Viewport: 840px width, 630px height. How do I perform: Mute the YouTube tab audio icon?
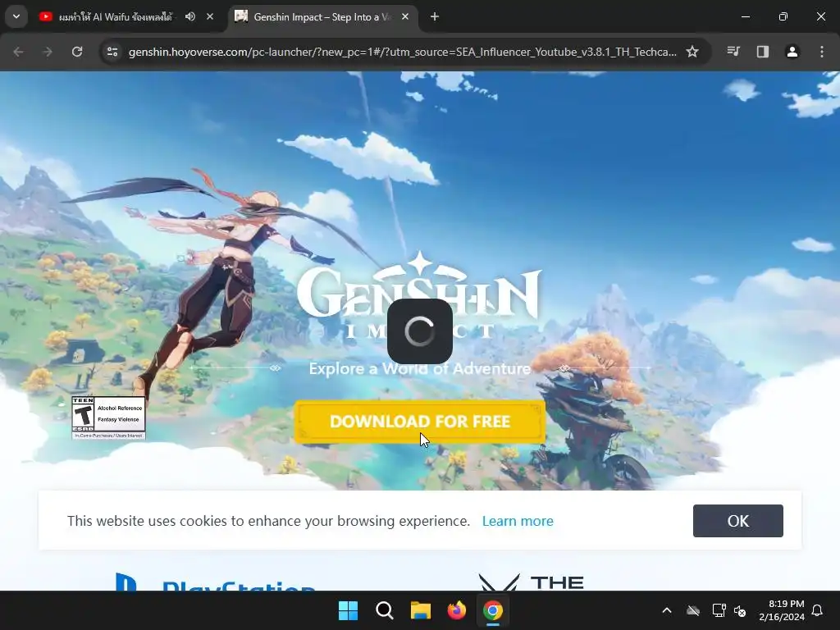coord(190,16)
